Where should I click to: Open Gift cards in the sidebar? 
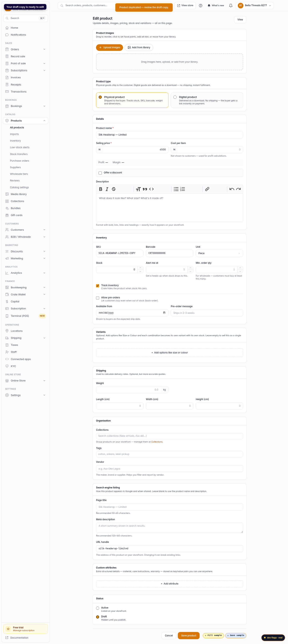pyautogui.click(x=25, y=215)
